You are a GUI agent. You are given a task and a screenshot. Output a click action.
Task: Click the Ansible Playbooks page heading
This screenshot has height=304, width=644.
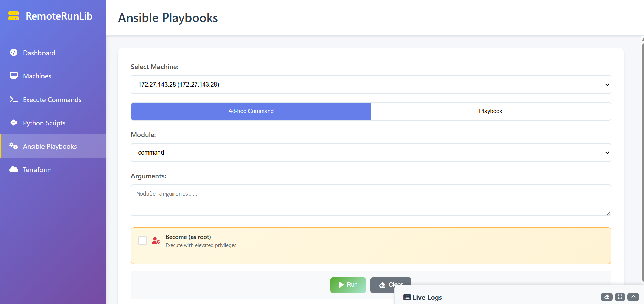(168, 18)
